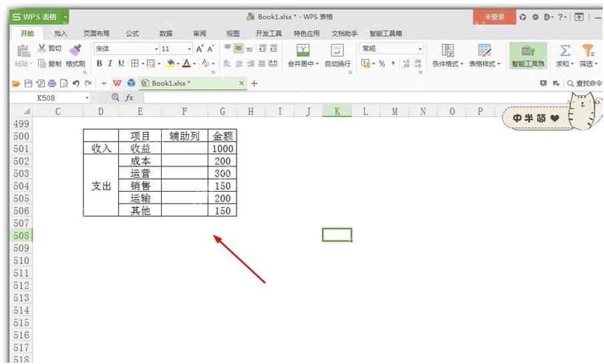604x364 pixels.
Task: Open Conditional Formatting (条件格式)
Action: pyautogui.click(x=448, y=55)
